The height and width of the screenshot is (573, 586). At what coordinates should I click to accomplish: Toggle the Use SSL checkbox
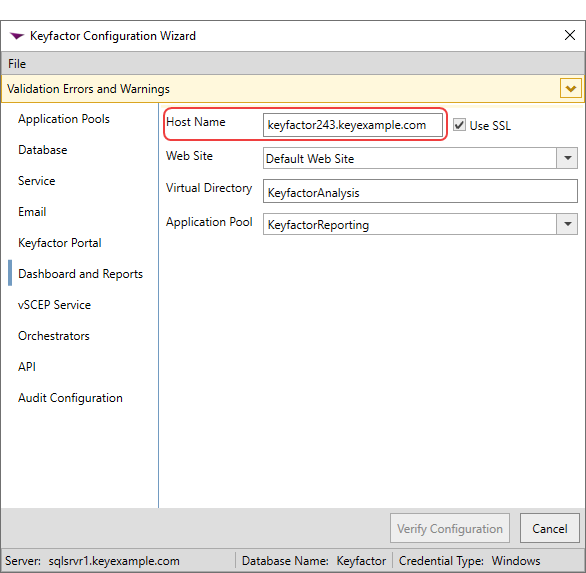pos(459,124)
